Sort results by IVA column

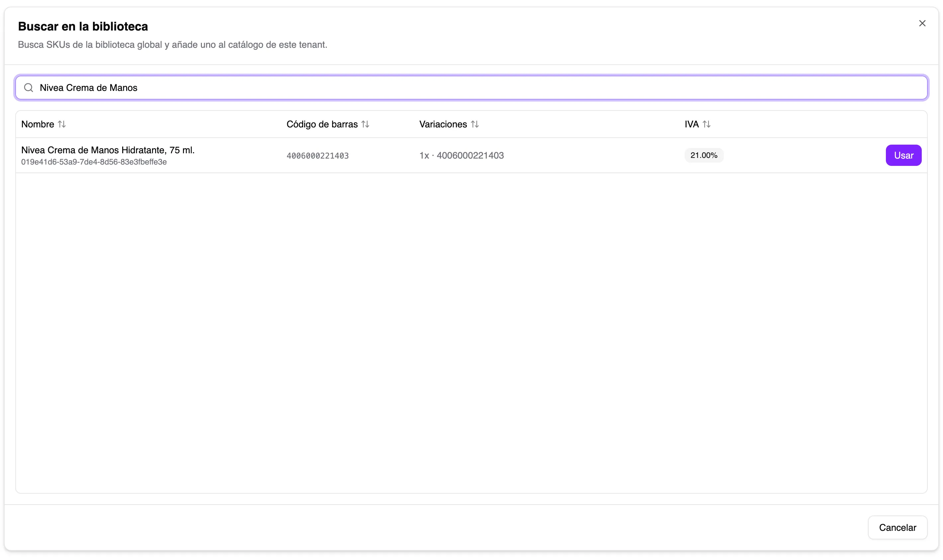(x=707, y=124)
